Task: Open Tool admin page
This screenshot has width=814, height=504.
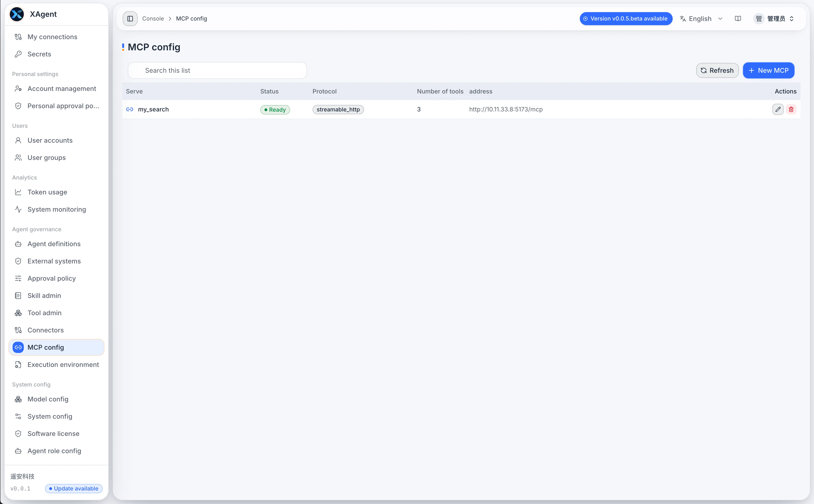Action: pos(56,313)
